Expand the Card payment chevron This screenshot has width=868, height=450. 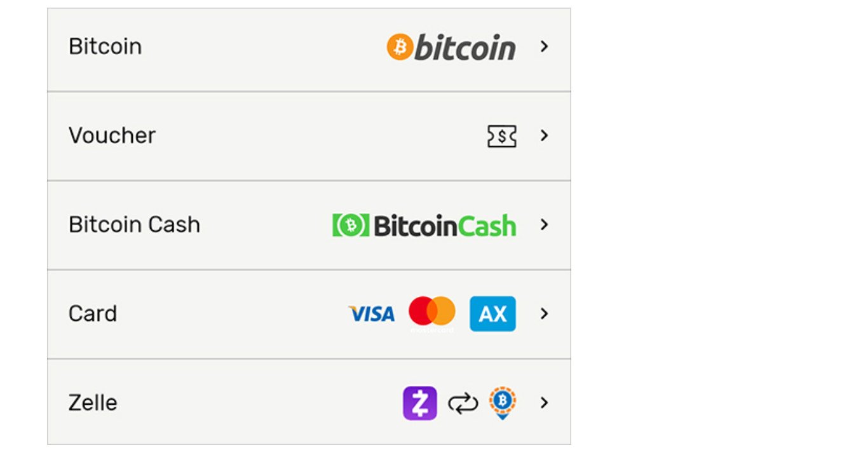[x=544, y=313]
